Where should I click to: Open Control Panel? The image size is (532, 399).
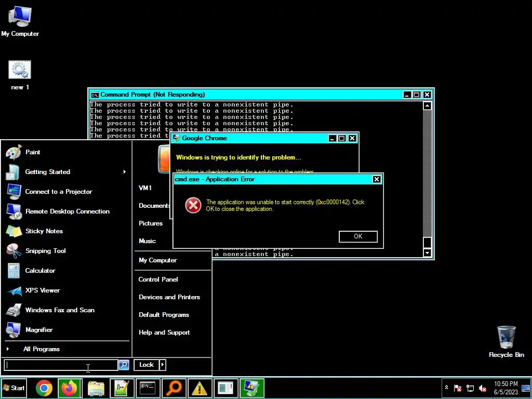(158, 279)
